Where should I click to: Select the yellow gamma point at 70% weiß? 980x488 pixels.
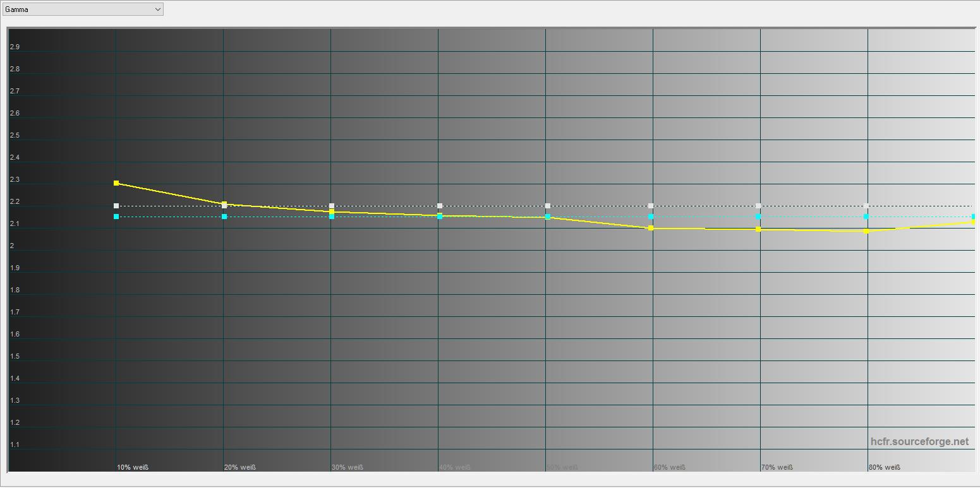click(x=758, y=229)
